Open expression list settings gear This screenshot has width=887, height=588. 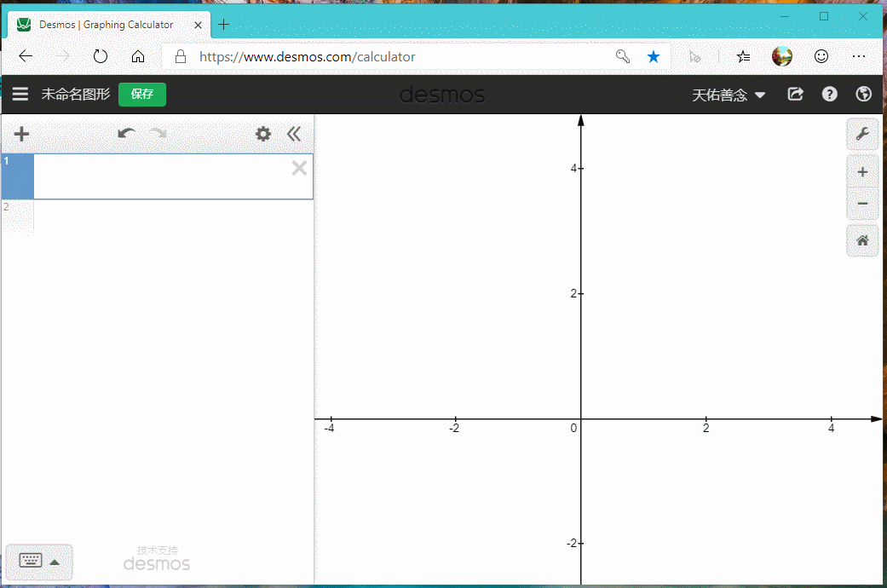tap(263, 134)
